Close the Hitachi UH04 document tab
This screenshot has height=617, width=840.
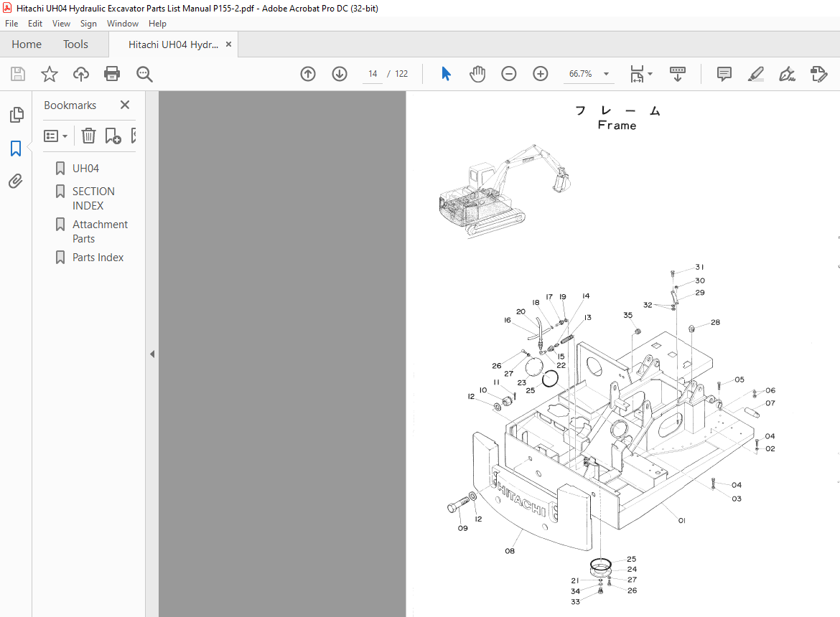(229, 44)
